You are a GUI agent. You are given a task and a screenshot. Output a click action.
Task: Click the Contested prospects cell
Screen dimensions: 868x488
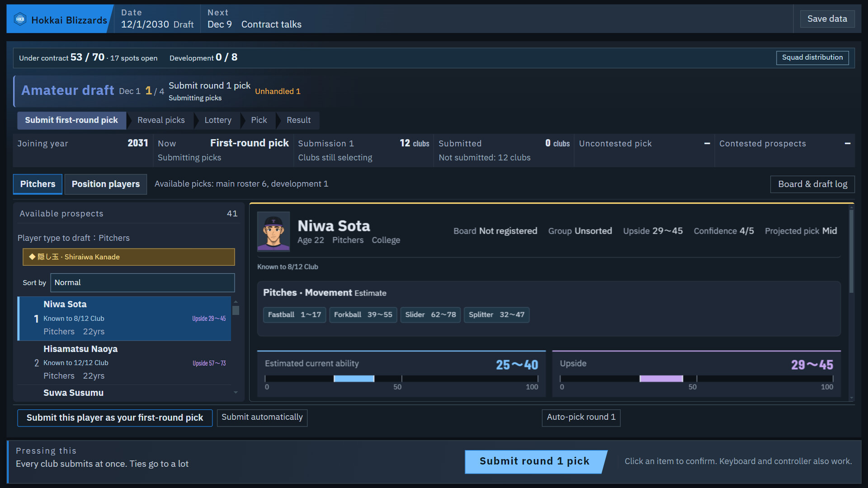tap(784, 150)
